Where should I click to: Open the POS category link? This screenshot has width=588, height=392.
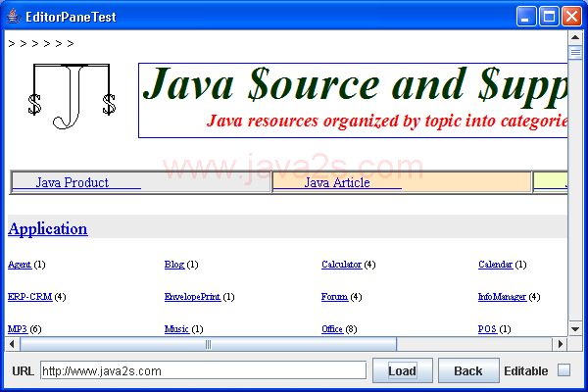[487, 329]
